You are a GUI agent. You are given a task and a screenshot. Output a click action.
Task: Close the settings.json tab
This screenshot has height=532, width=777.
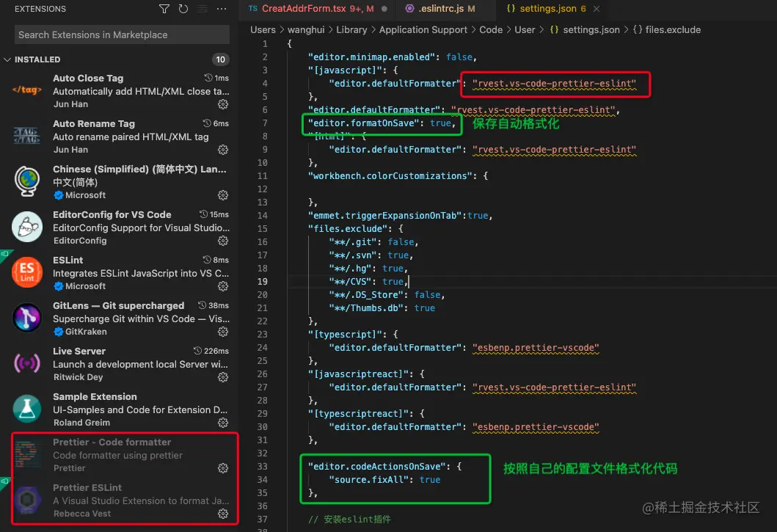[x=597, y=9]
